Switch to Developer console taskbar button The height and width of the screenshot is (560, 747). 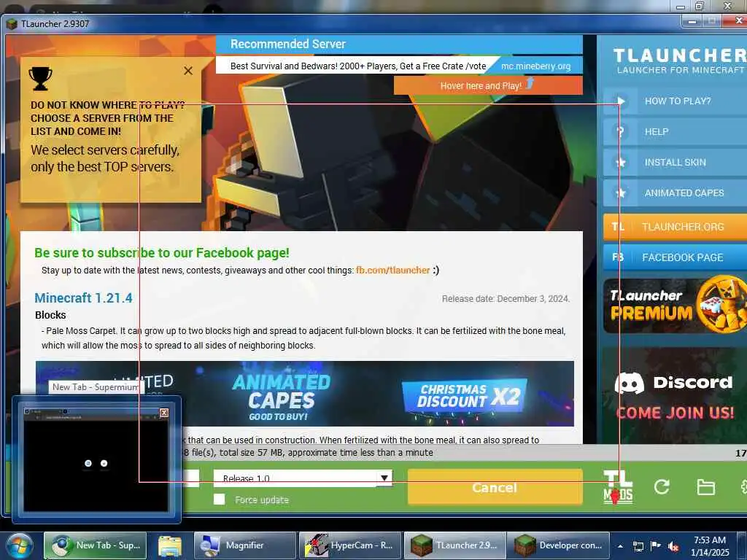[x=558, y=545]
